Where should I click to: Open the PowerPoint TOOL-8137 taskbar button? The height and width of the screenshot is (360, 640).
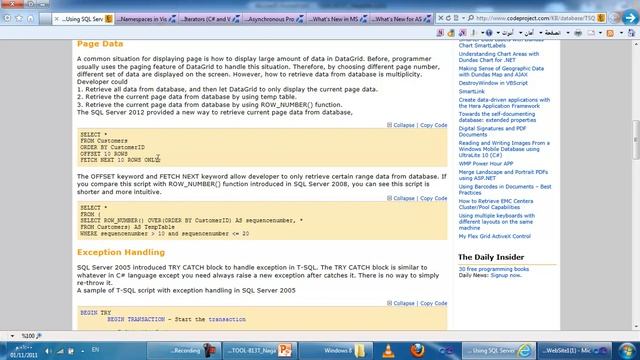coord(260,351)
